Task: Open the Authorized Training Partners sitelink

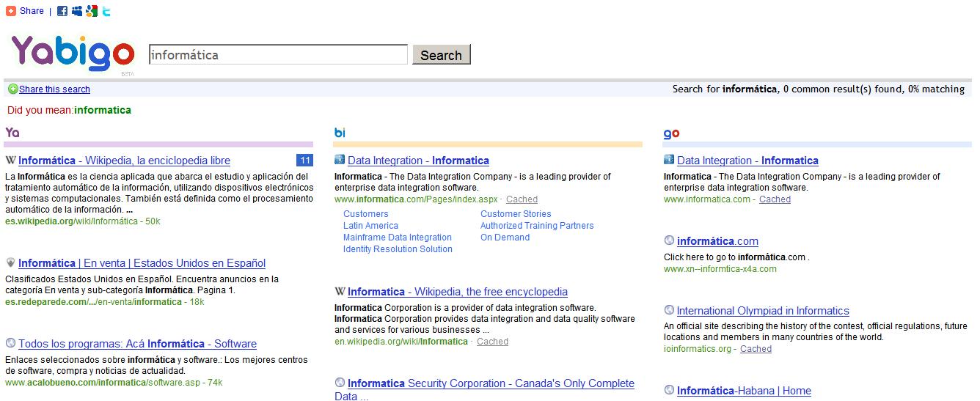Action: [537, 226]
